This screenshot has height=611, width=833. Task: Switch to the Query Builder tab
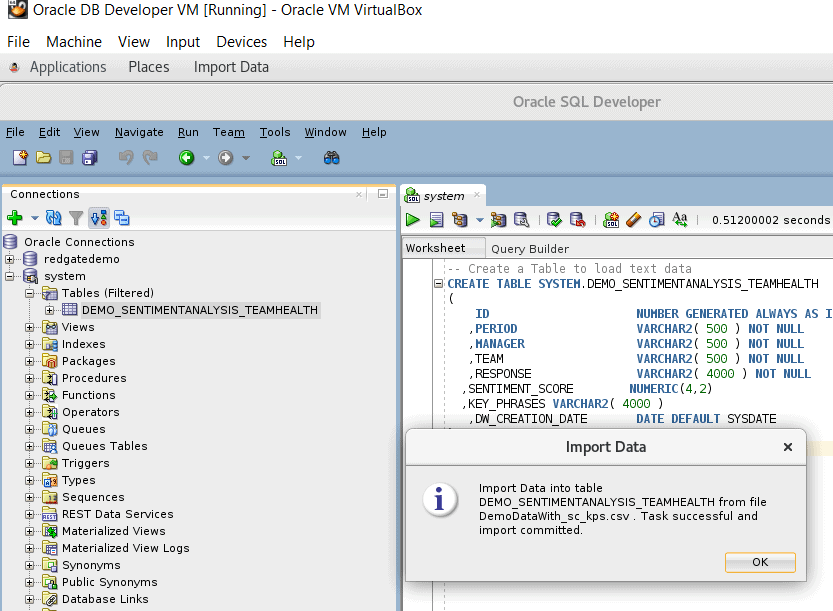[x=530, y=249]
